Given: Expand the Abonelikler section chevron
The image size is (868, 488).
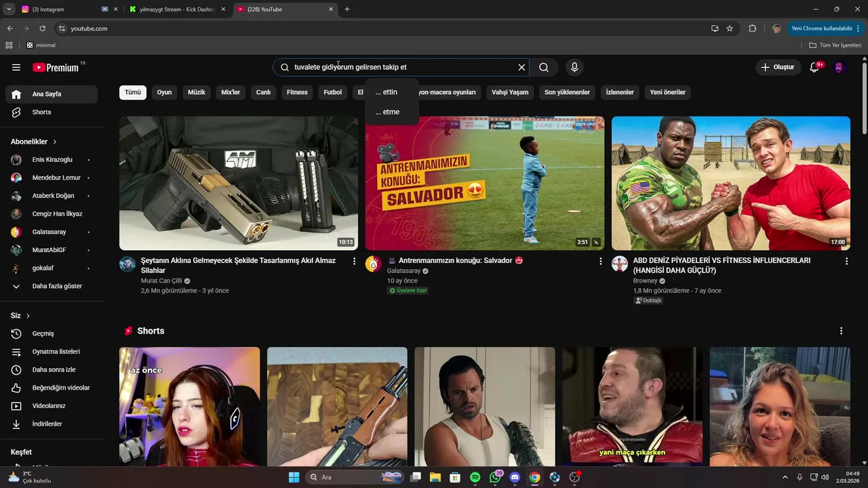Looking at the screenshot, I should 55,142.
